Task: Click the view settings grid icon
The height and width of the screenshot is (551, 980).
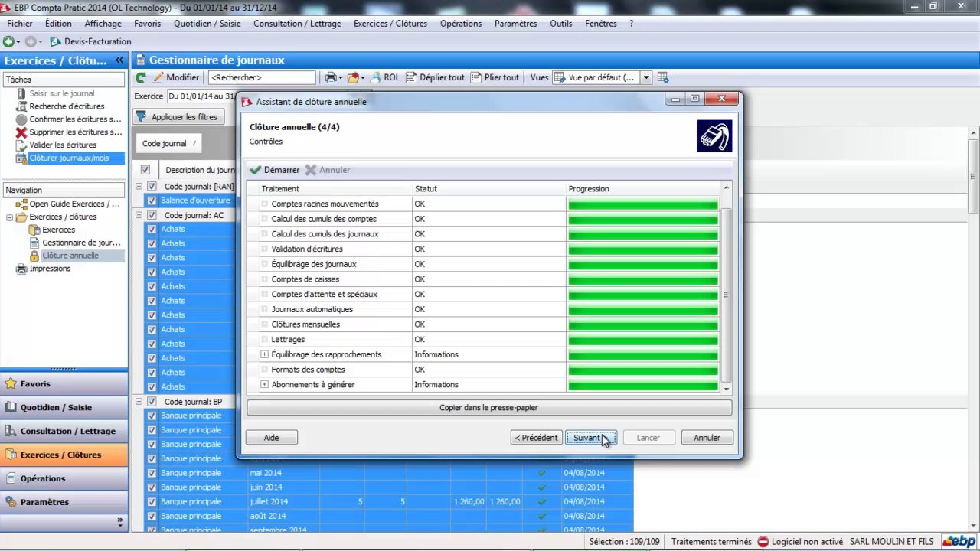Action: [x=663, y=77]
